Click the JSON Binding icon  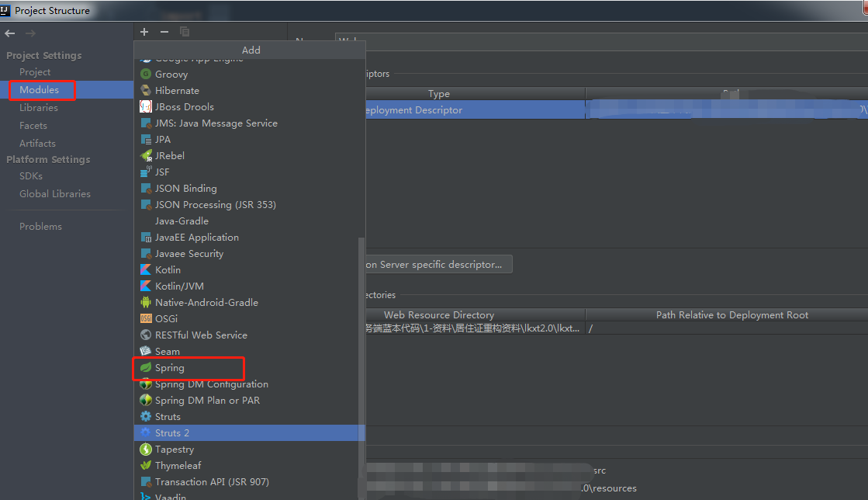pos(146,188)
